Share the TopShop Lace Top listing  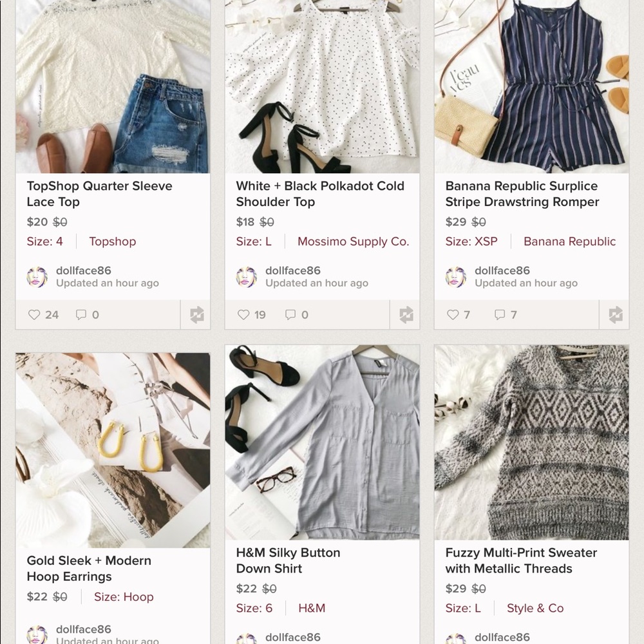(x=196, y=315)
